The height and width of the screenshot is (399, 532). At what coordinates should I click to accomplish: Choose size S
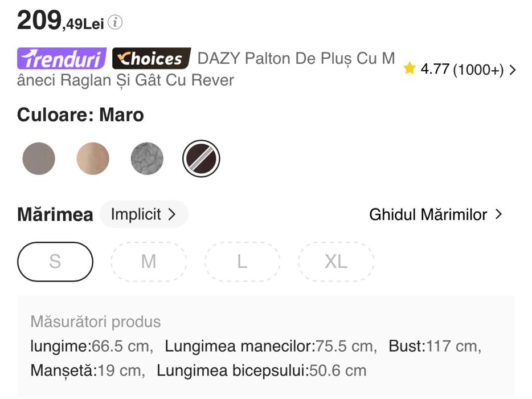(55, 262)
